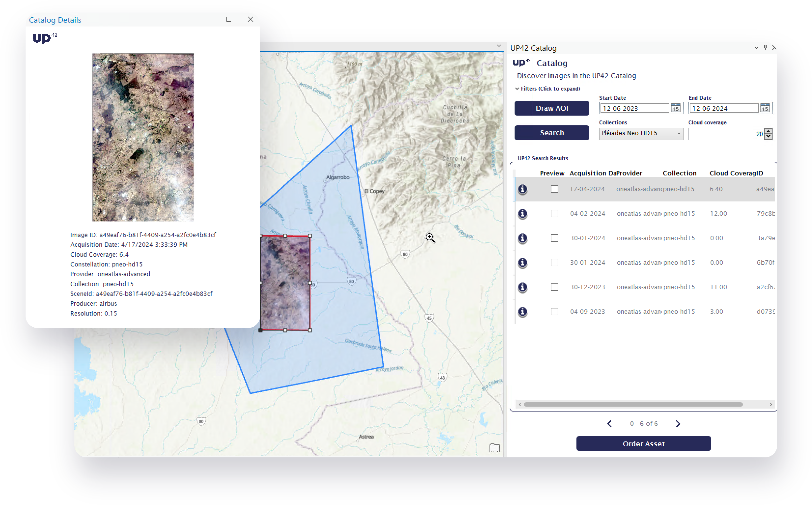Check preview box for 30-12-2023 image
This screenshot has height=505, width=812.
coord(555,287)
